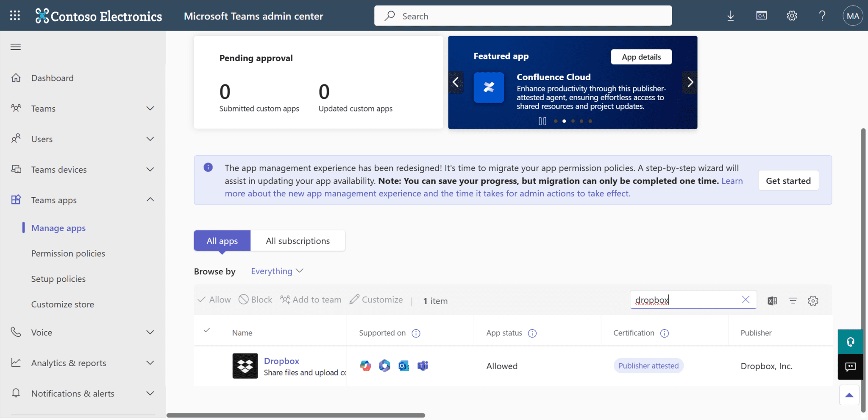Open column settings gear beside the filter icon
The image size is (868, 420).
[813, 300]
